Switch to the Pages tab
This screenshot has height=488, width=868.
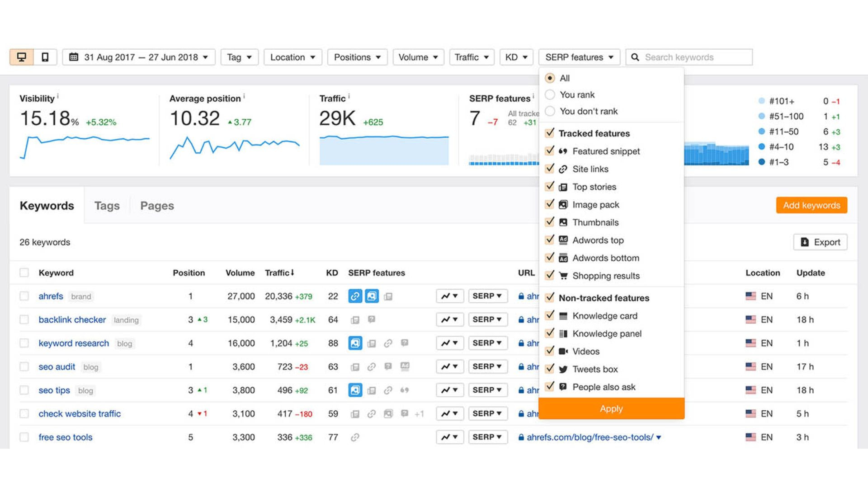(x=157, y=206)
